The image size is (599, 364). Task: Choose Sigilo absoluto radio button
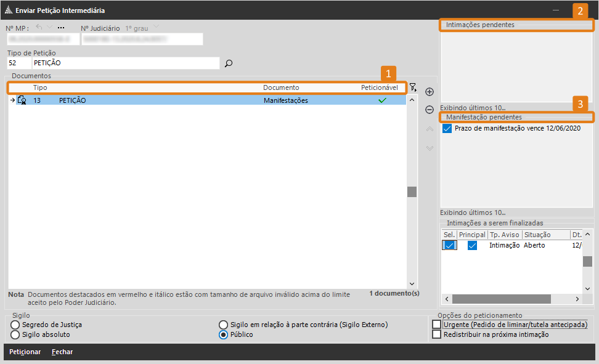(15, 334)
